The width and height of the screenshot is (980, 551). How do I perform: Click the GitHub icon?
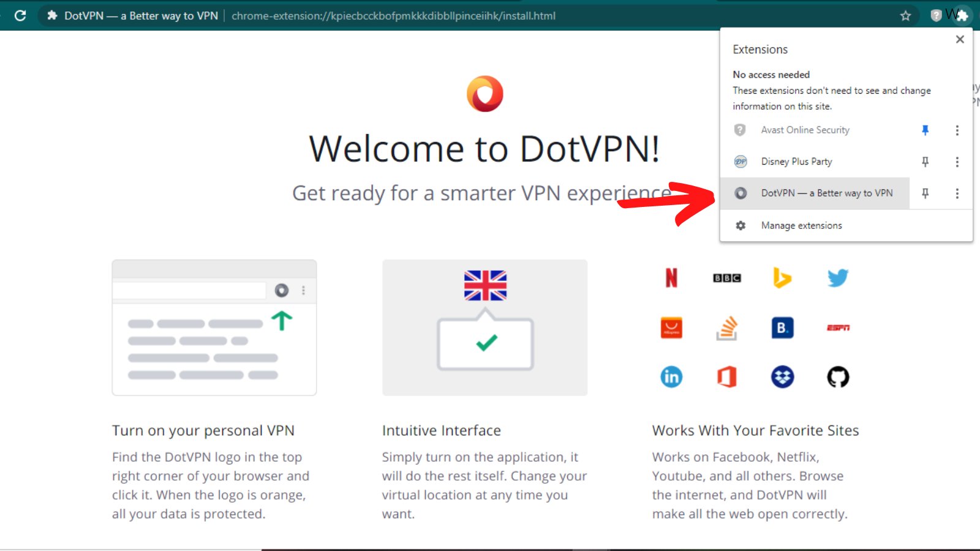point(838,377)
